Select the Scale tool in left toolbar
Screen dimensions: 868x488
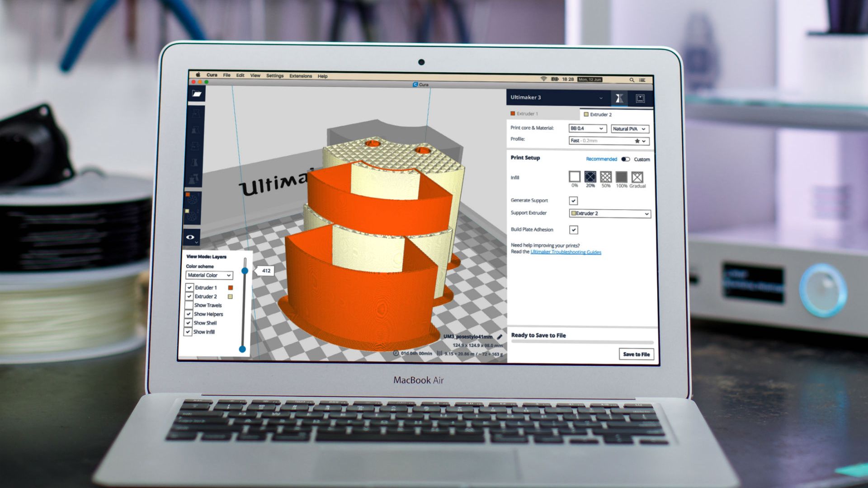click(x=195, y=130)
